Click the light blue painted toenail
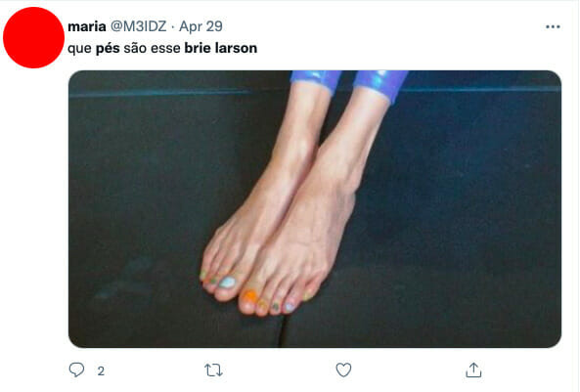Viewport: 580px width, 392px height. [227, 283]
